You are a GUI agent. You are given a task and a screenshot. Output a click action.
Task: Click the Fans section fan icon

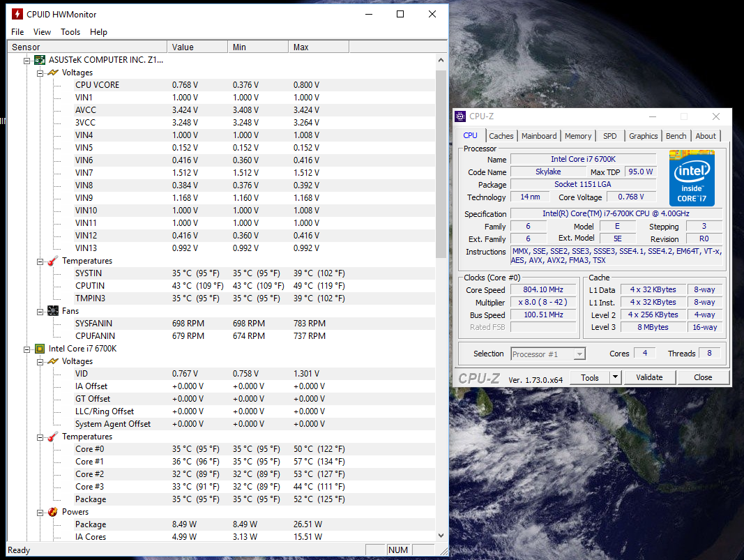tap(53, 311)
